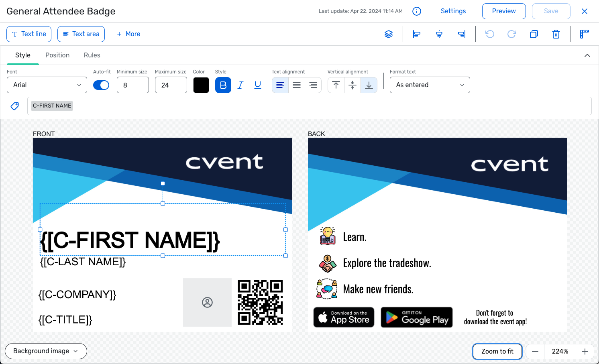Image resolution: width=599 pixels, height=364 pixels.
Task: Toggle underline text style
Action: 258,85
